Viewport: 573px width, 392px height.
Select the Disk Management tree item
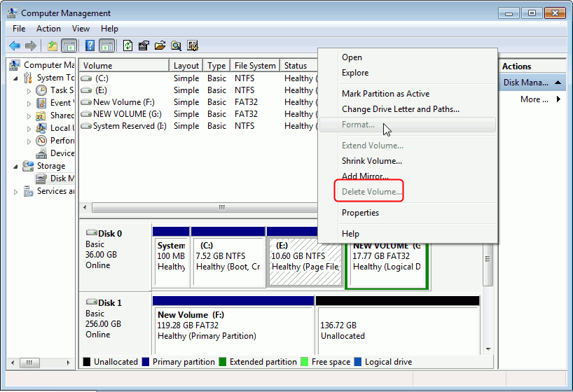[x=55, y=178]
